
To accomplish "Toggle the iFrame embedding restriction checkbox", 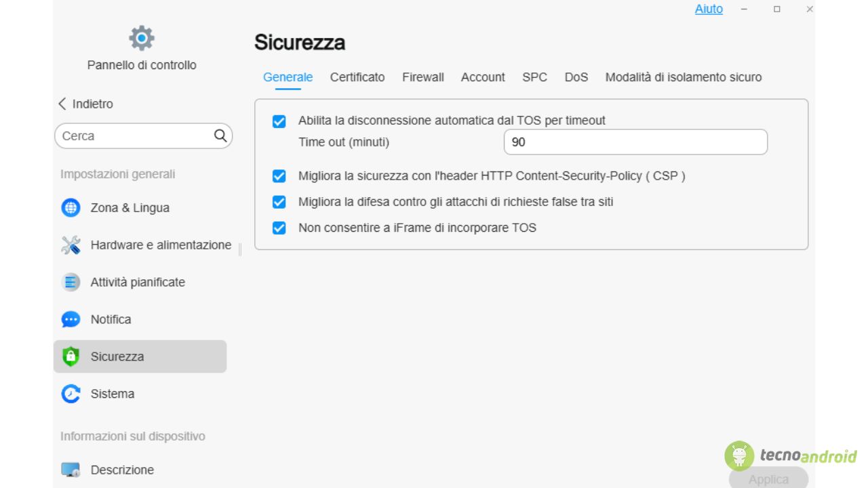I will tap(279, 228).
